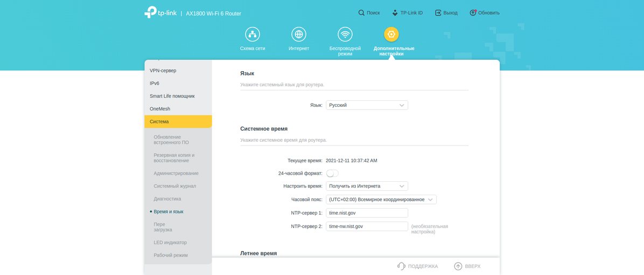Click the ВВЕРХ label
The image size is (644, 275).
(473, 266)
